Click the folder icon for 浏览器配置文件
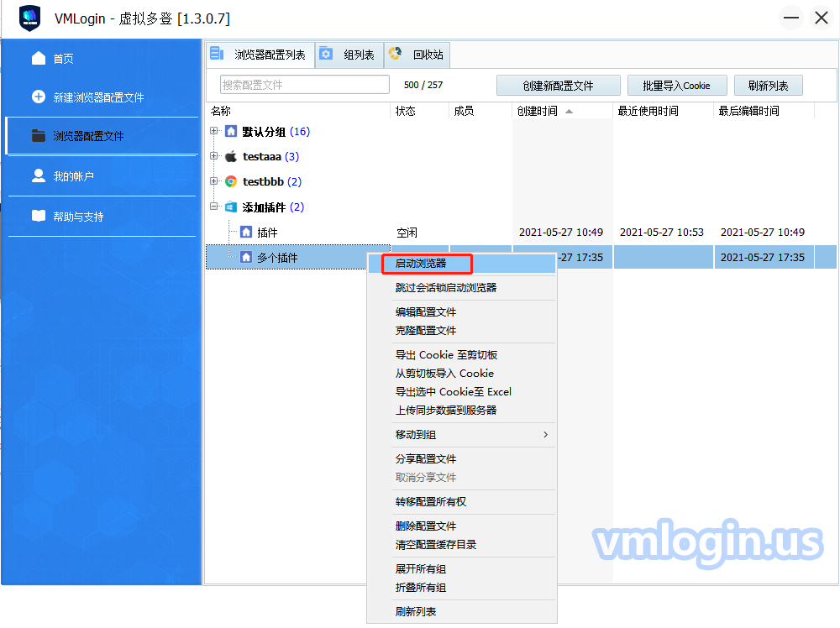The height and width of the screenshot is (628, 840). click(x=39, y=135)
